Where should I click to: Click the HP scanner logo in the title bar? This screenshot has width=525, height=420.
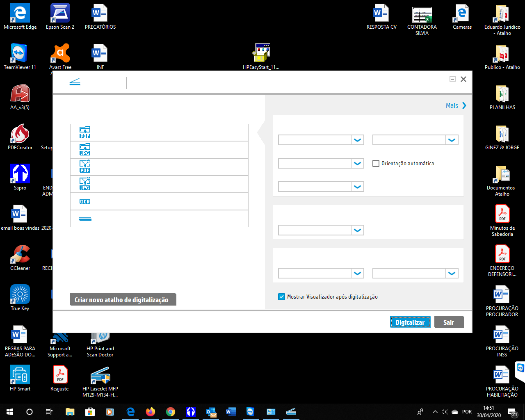tap(75, 81)
